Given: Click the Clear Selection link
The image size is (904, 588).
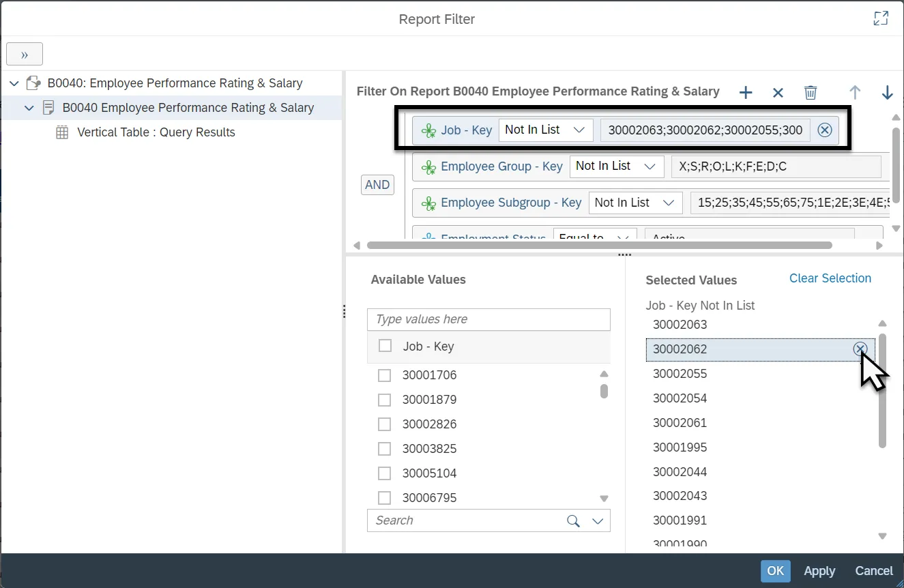Looking at the screenshot, I should click(830, 278).
